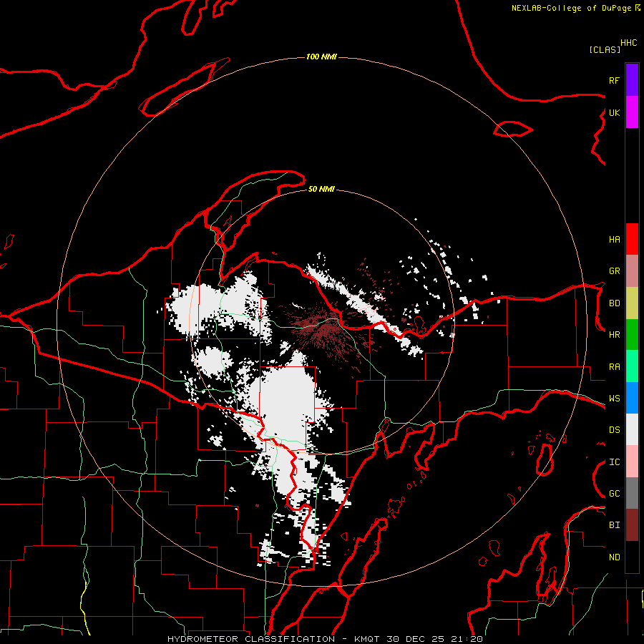Click the ND black legend swatch
The width and height of the screenshot is (644, 644).
[632, 557]
